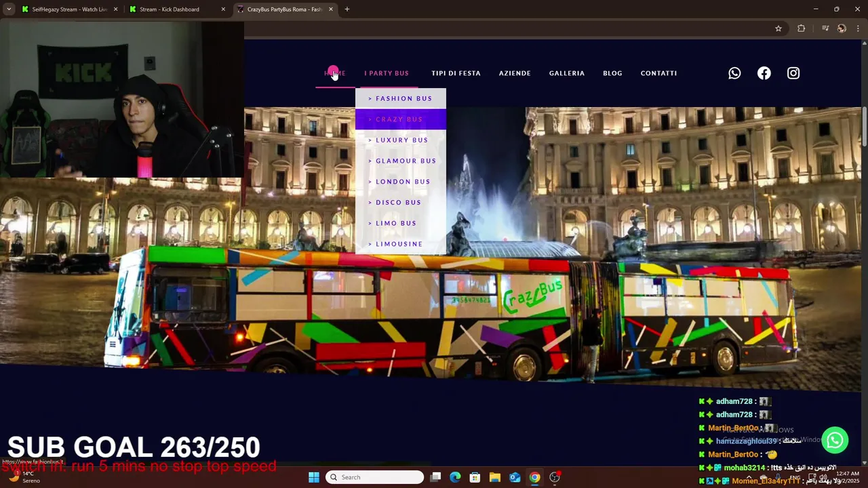The width and height of the screenshot is (868, 488).
Task: Switch to Google Chrome on the taskbar
Action: coord(534,477)
